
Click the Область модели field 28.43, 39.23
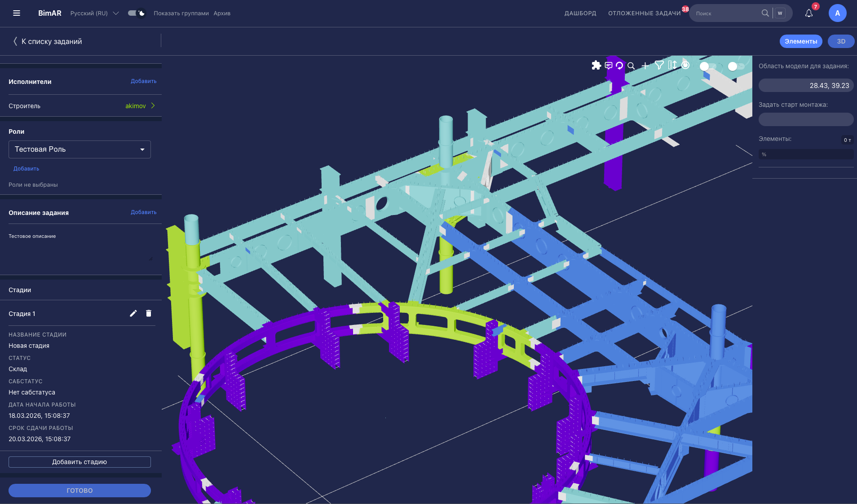coord(806,85)
